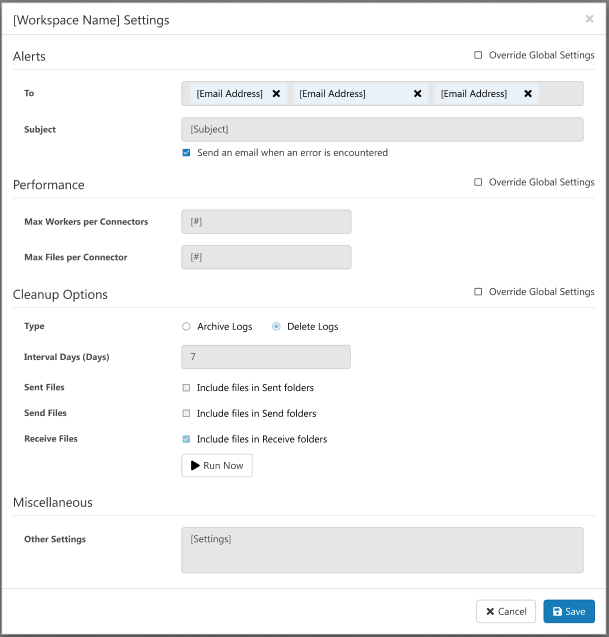
Task: Check Override Global Settings for Cleanup Options
Action: (x=478, y=292)
